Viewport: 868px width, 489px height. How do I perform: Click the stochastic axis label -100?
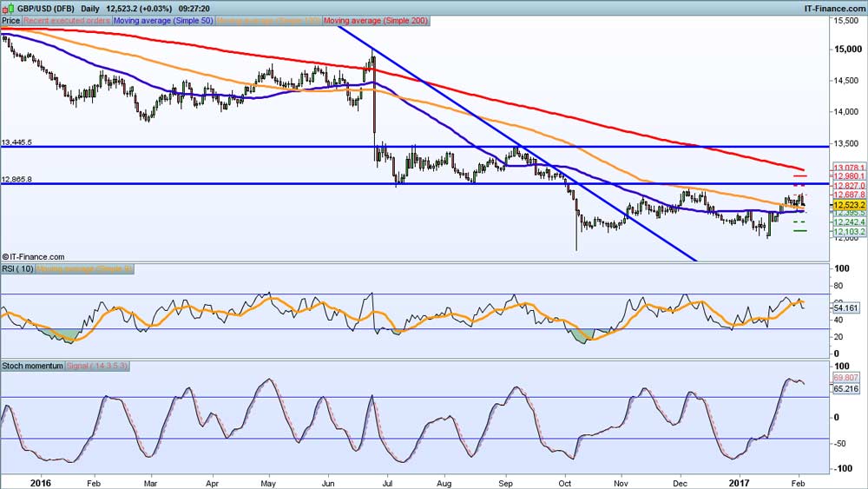coord(842,468)
